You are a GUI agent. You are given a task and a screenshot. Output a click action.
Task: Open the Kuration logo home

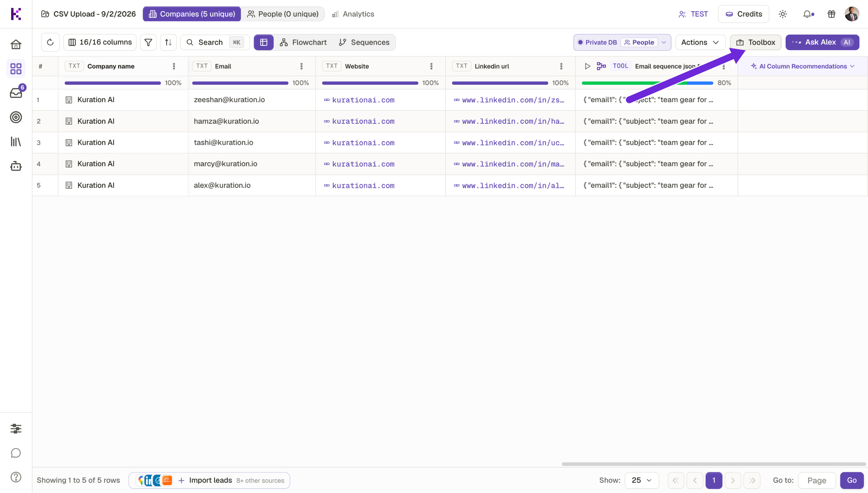[x=16, y=14]
